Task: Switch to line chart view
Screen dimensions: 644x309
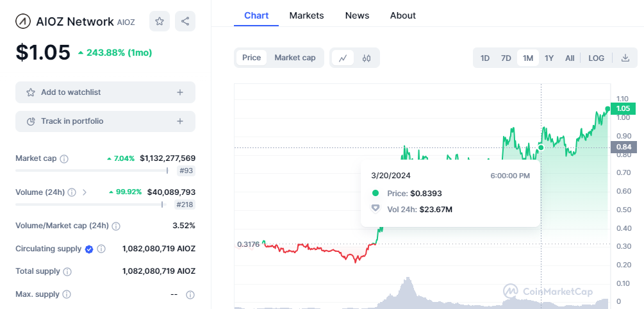Action: point(343,58)
